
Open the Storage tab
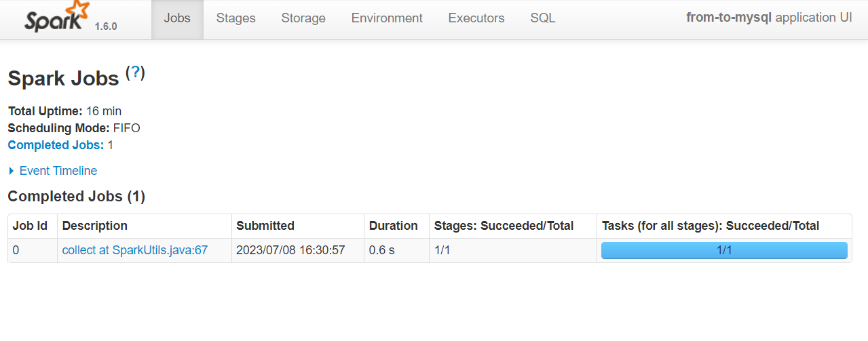pyautogui.click(x=303, y=19)
